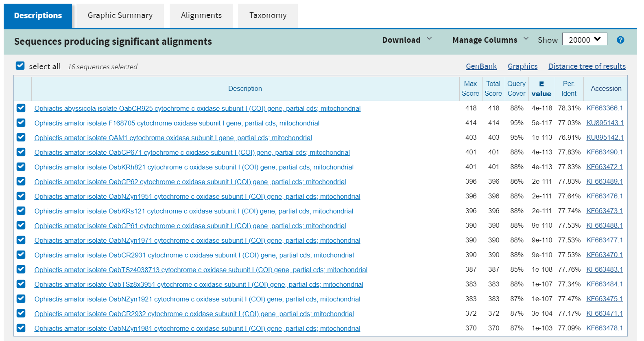Open the Manage Columns dropdown

490,40
